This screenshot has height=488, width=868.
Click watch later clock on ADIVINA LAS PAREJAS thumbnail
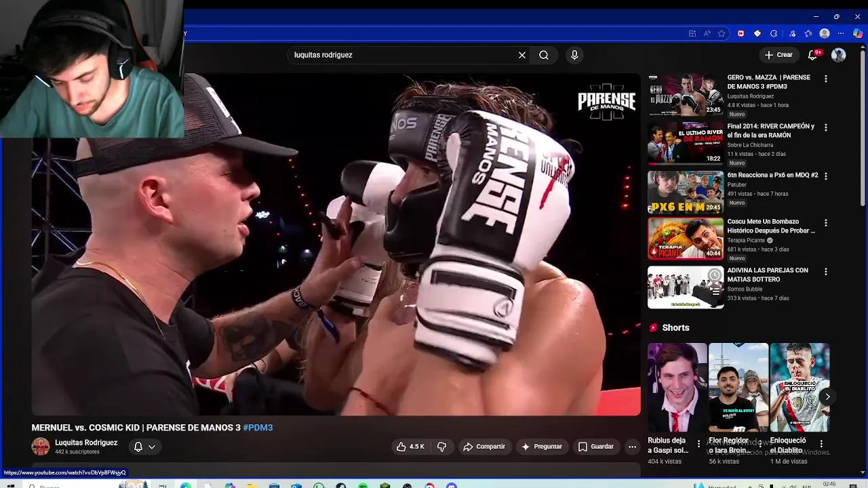715,275
